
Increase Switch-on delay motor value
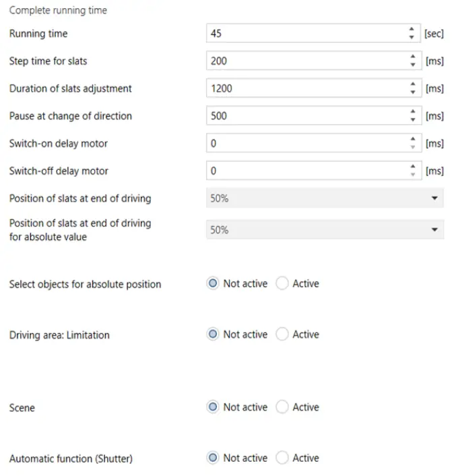pyautogui.click(x=412, y=140)
